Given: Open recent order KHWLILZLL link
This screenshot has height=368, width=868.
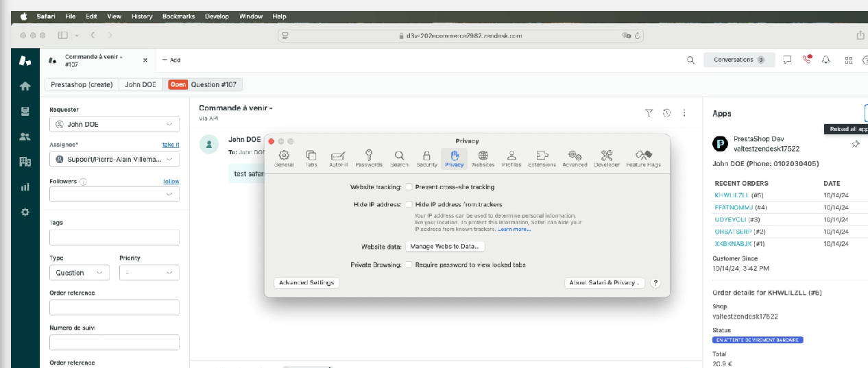Looking at the screenshot, I should [x=732, y=195].
